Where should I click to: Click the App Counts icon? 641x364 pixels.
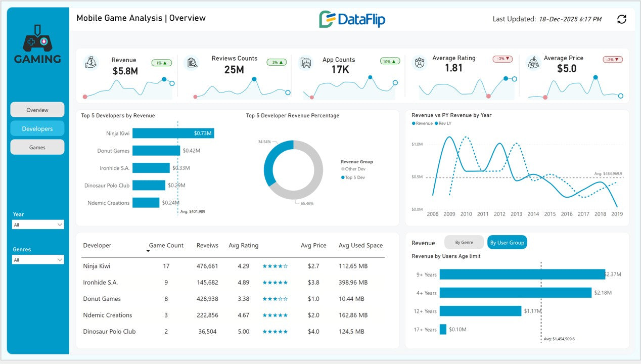tap(306, 63)
